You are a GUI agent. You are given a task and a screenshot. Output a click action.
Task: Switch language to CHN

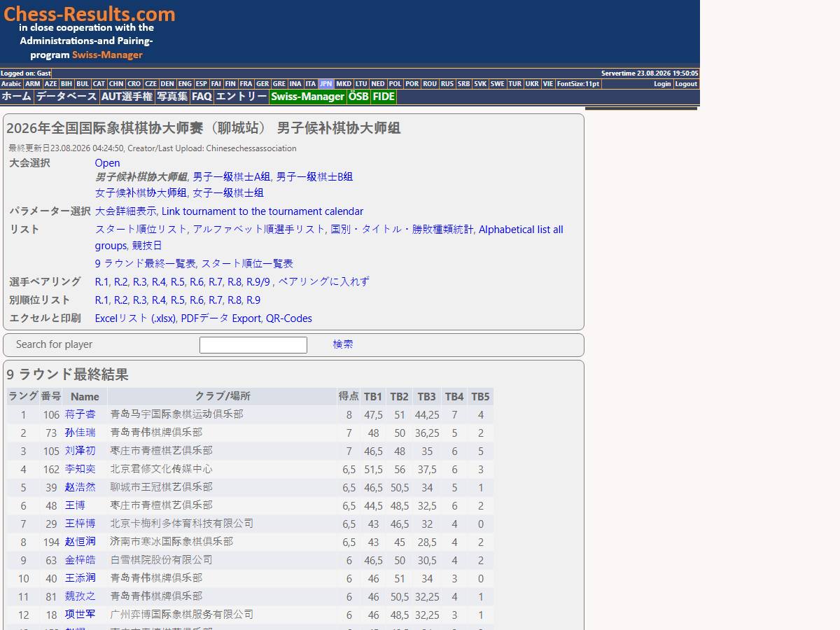pyautogui.click(x=116, y=84)
